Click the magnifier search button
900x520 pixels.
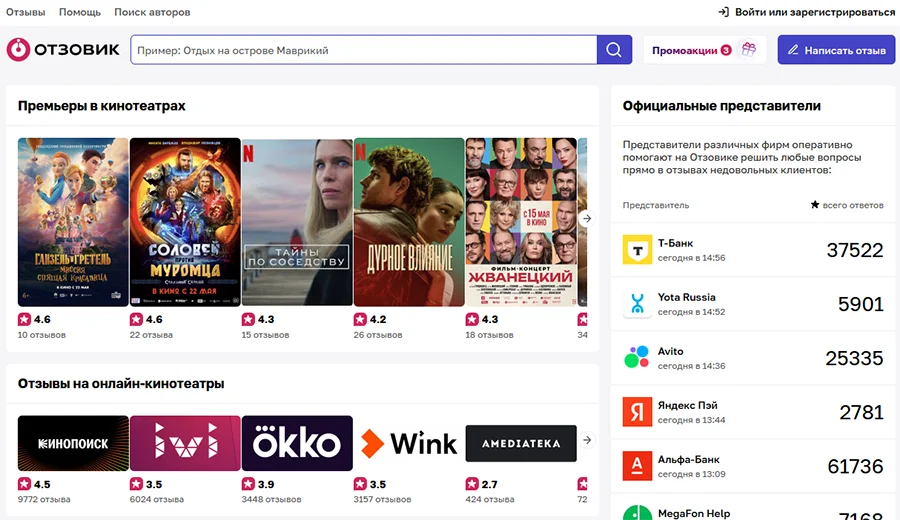614,50
